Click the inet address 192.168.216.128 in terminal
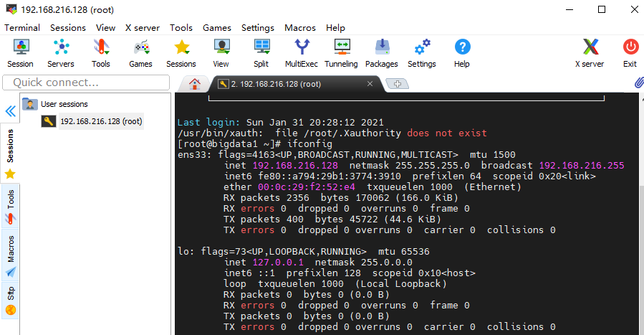Screen dimensions: 644x335 point(295,165)
